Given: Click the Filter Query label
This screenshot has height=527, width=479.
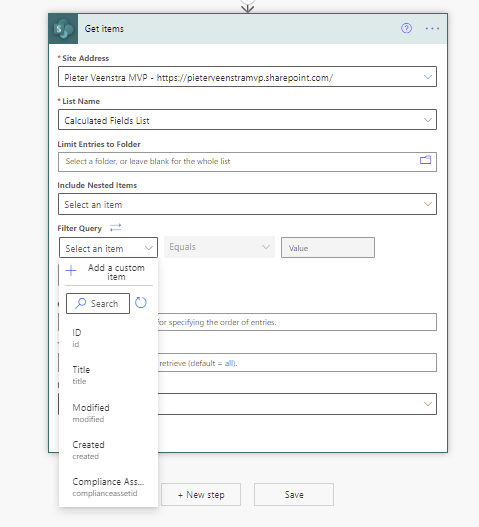Looking at the screenshot, I should (x=80, y=228).
